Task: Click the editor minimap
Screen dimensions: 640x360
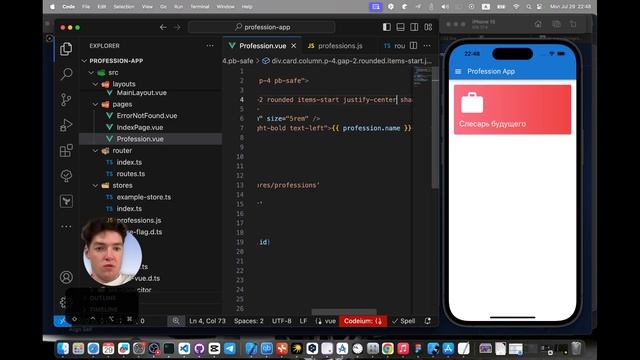Action: [422, 78]
